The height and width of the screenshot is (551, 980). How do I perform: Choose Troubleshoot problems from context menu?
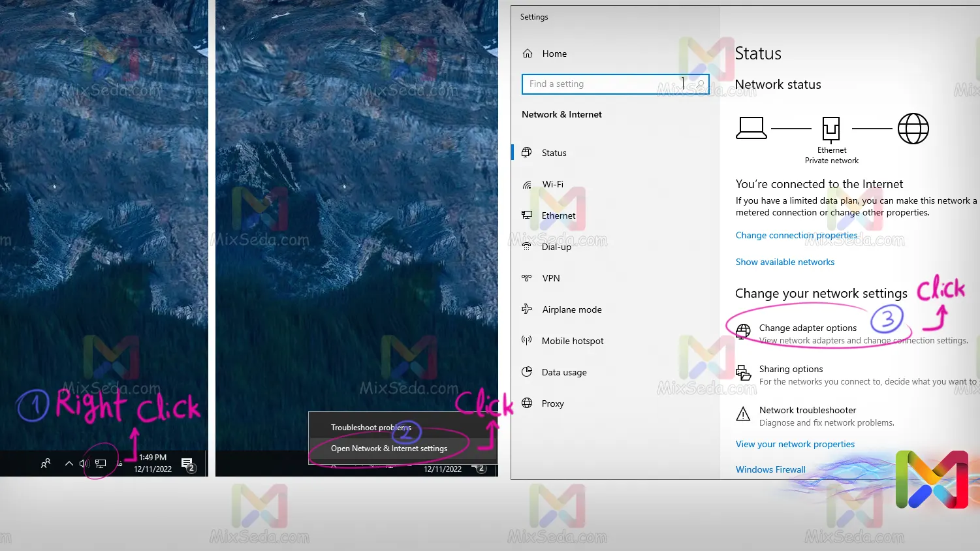(x=370, y=428)
